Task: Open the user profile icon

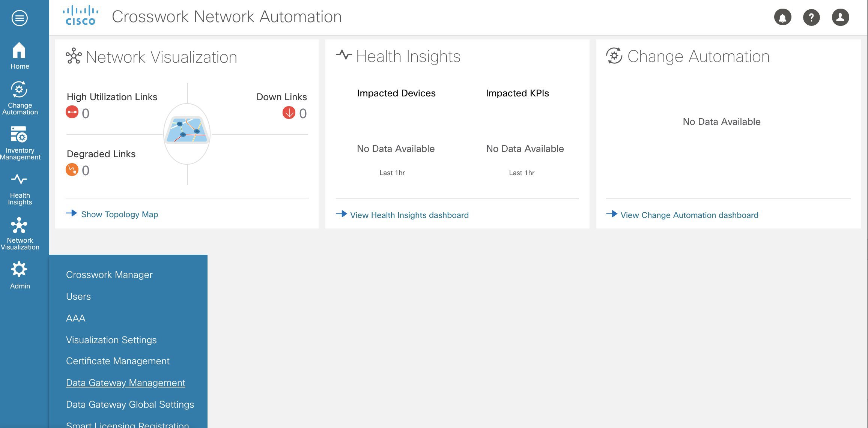Action: [x=841, y=17]
